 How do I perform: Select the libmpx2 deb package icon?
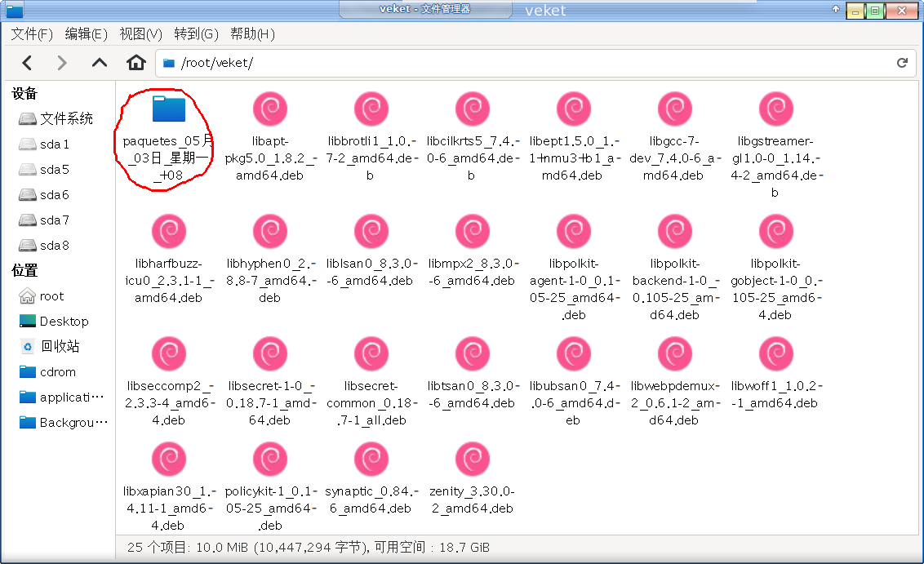[473, 231]
